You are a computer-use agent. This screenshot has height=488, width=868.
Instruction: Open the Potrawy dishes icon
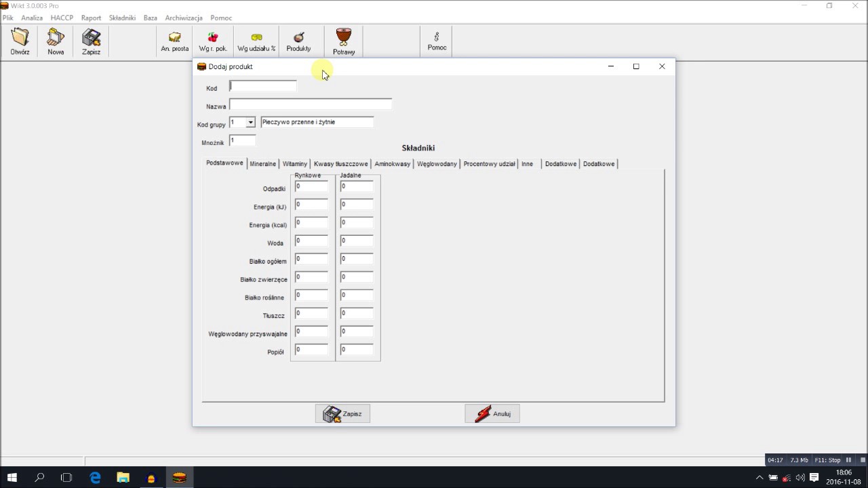(344, 41)
